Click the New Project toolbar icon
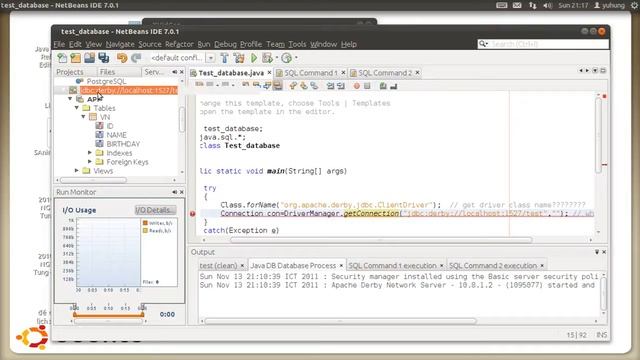Viewport: 640px width, 360px height. point(76,58)
